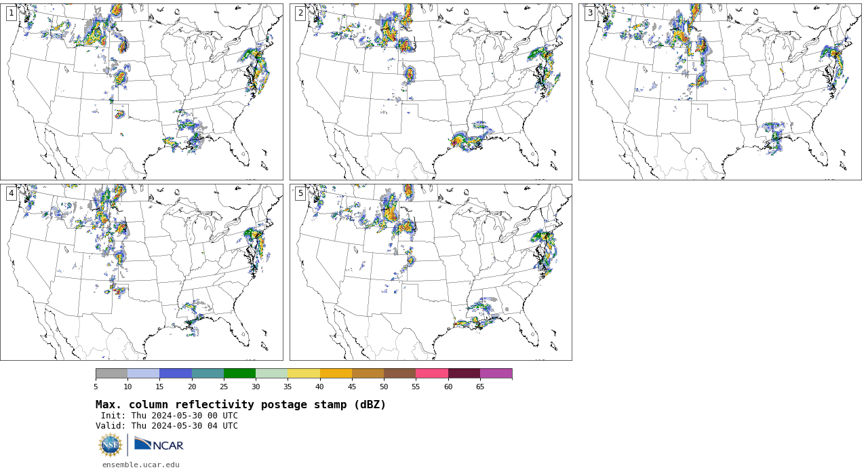This screenshot has width=868, height=472.
Task: Click the colorbar tick label 40
Action: [320, 387]
